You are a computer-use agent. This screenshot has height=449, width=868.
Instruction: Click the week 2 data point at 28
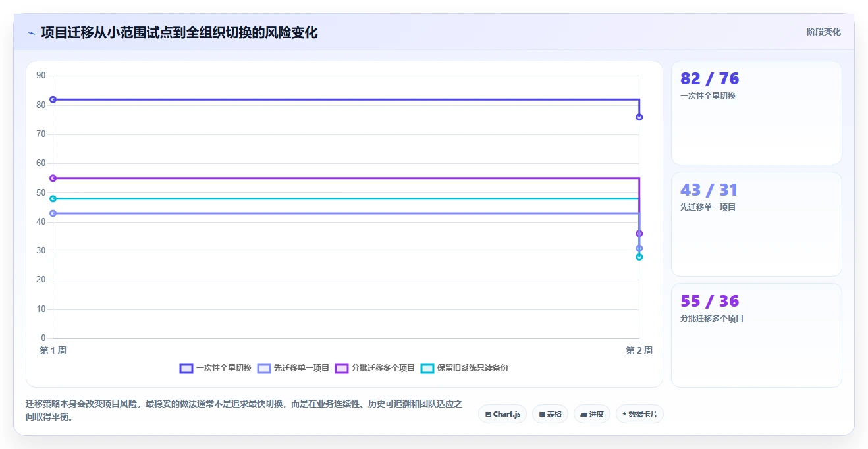click(x=639, y=257)
